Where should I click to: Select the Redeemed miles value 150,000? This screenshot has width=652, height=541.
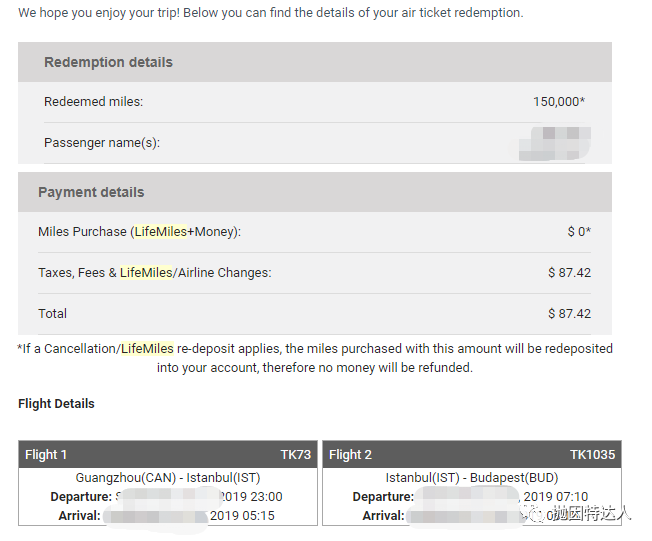559,101
